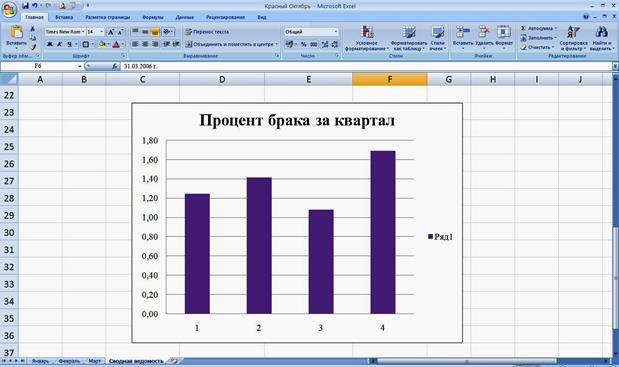
Task: Expand the Times New Roman font dropdown
Action: [x=83, y=32]
